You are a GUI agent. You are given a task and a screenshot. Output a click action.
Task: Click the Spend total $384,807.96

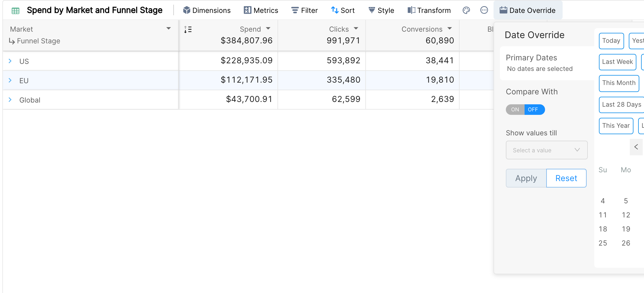[x=246, y=41]
